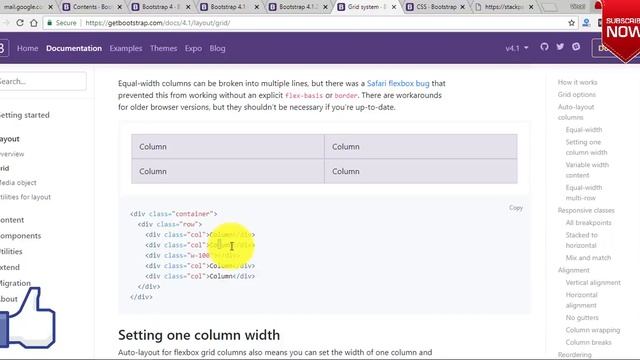This screenshot has width=640, height=360.
Task: Jump to Horizontal alignment section
Action: click(581, 300)
